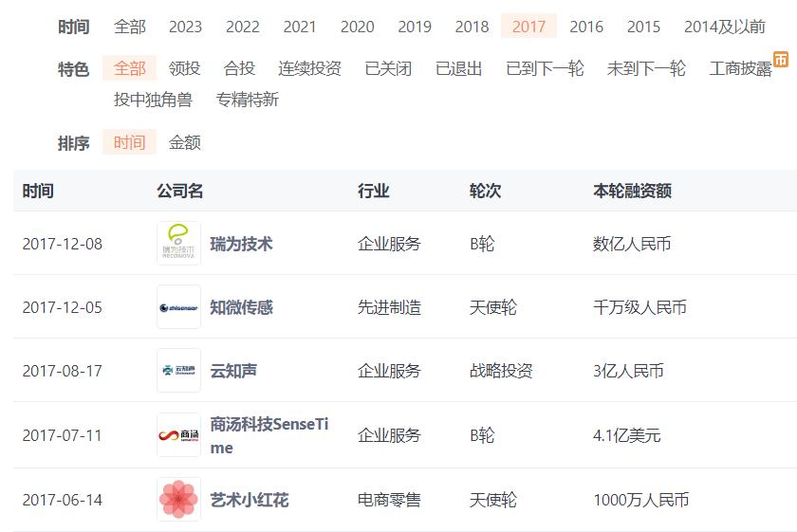Image resolution: width=797 pixels, height=532 pixels.
Task: Click the 3亿人民币 funding amount
Action: point(628,371)
